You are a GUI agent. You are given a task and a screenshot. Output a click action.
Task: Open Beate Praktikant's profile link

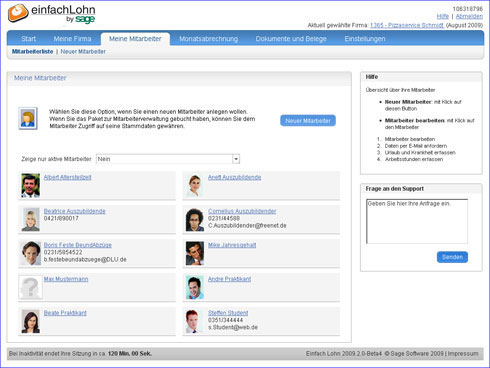pyautogui.click(x=65, y=313)
